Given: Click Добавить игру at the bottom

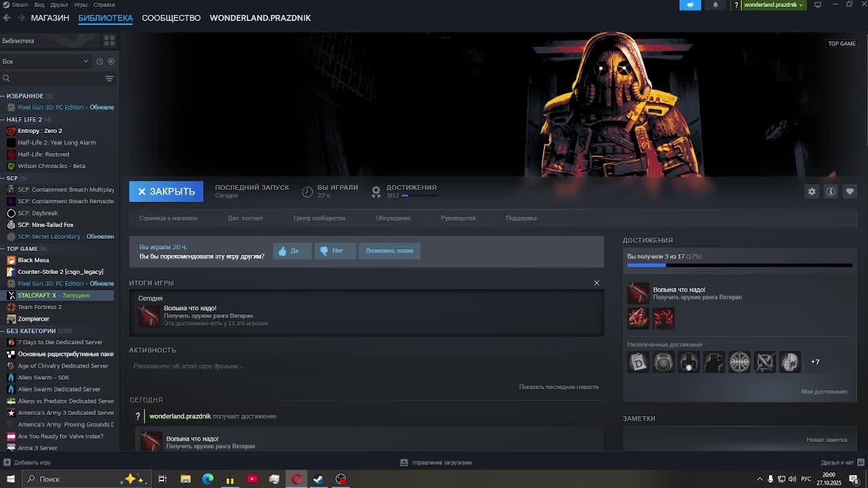Looking at the screenshot, I should (27, 463).
